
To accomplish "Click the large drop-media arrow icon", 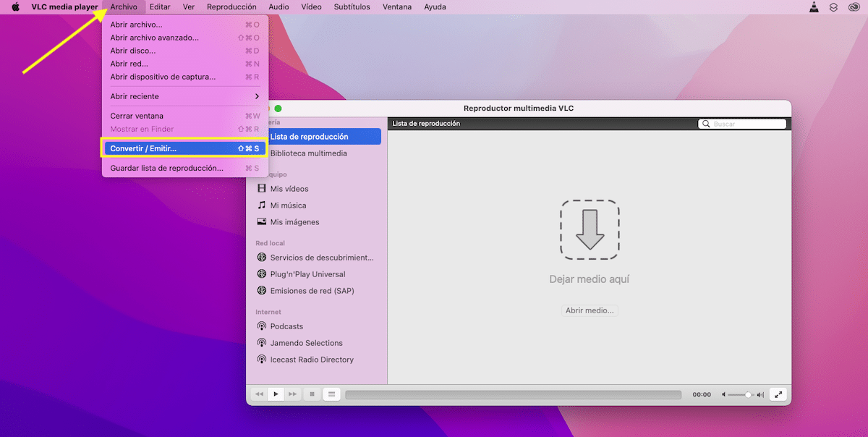I will 590,229.
